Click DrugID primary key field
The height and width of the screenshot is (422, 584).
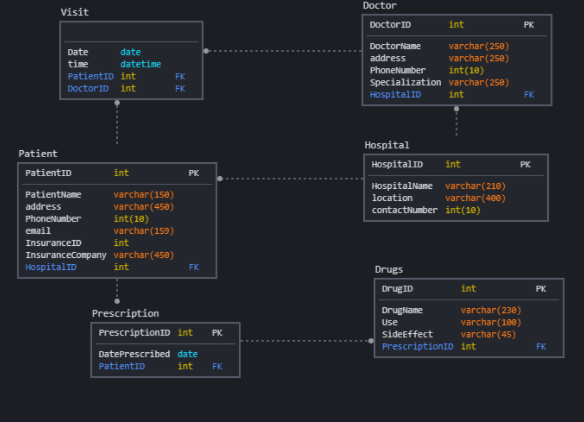[x=397, y=289]
